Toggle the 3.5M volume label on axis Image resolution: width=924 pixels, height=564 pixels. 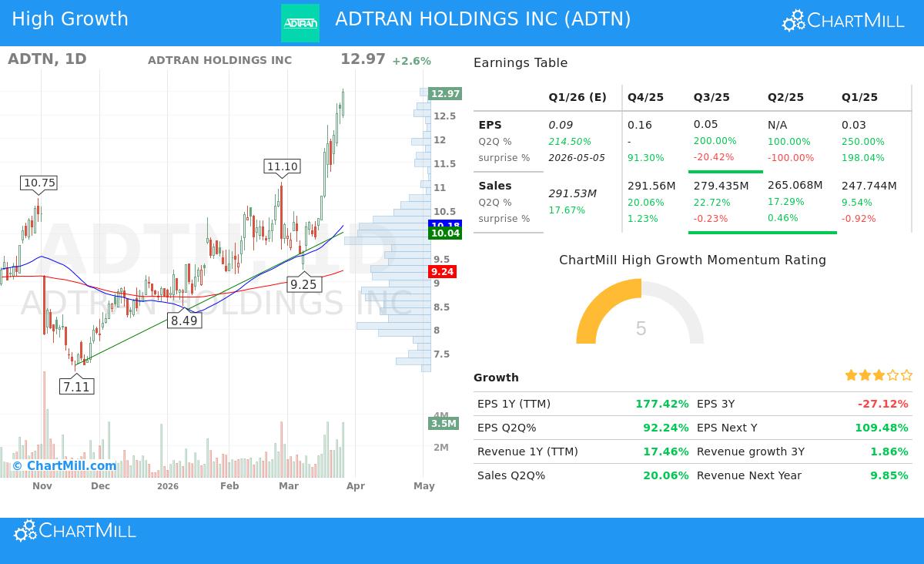442,423
